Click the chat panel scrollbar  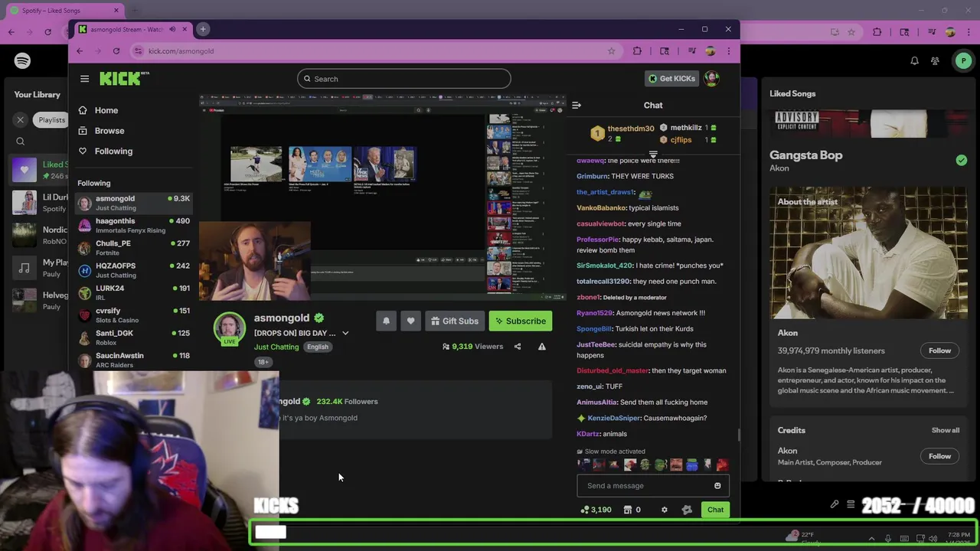click(738, 435)
